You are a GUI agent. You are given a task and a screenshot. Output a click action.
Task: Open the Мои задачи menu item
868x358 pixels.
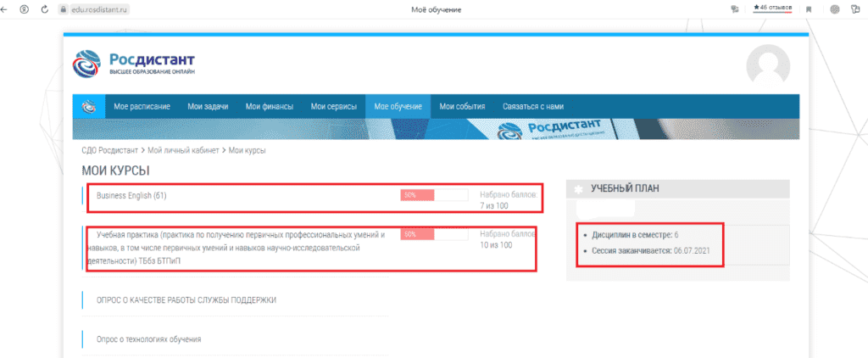208,106
